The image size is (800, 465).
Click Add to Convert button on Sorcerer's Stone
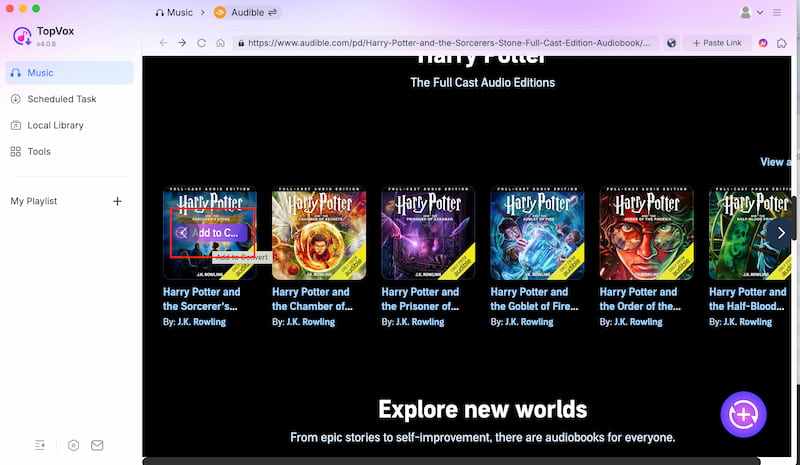pyautogui.click(x=211, y=233)
